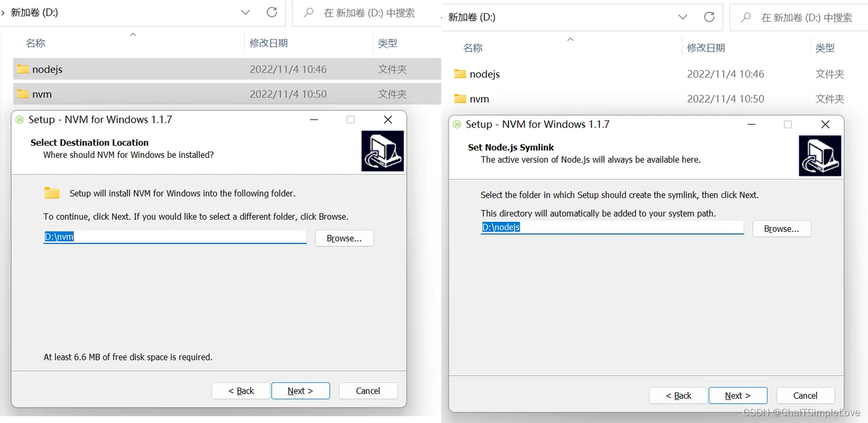Refresh the left Explorer address bar
This screenshot has width=868, height=423.
pyautogui.click(x=272, y=12)
